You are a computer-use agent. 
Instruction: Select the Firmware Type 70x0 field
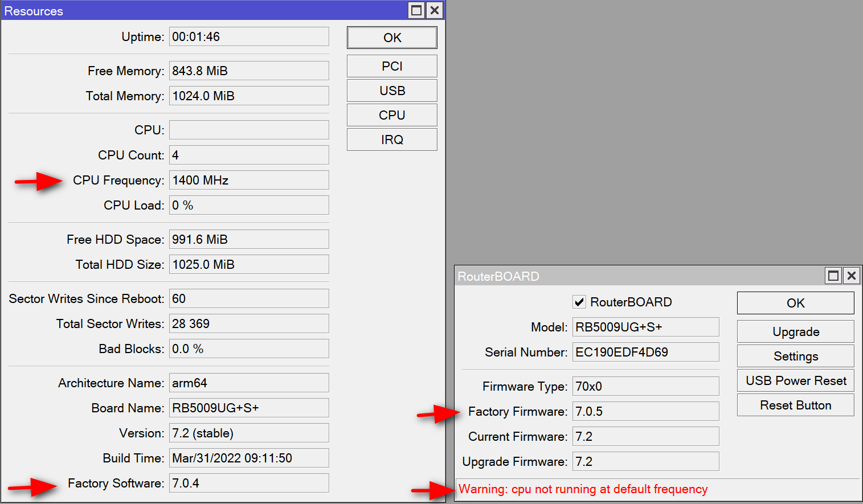point(645,386)
